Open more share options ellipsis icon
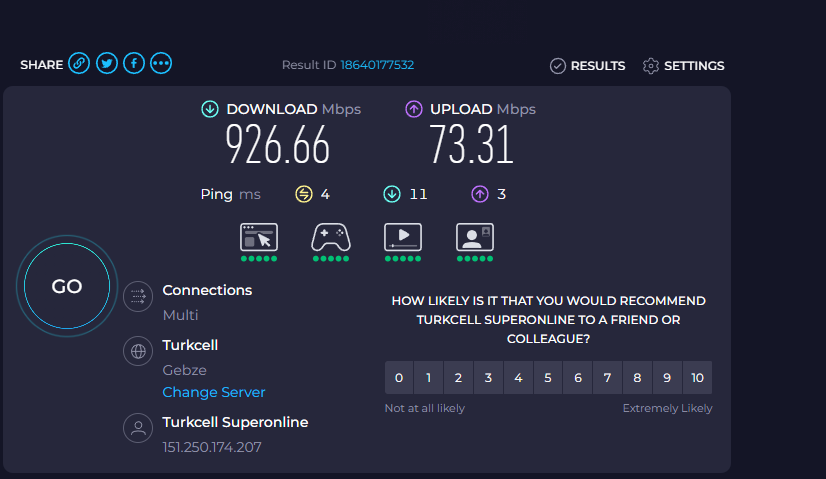The image size is (826, 479). pos(161,64)
